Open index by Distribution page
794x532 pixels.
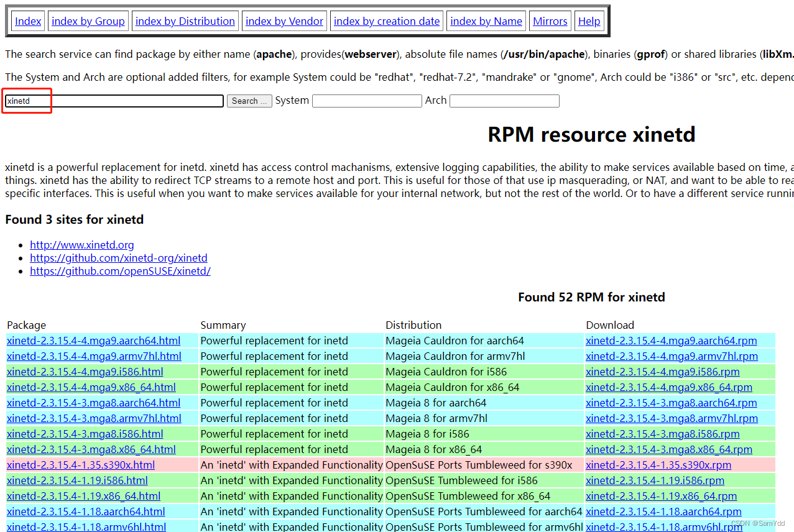click(185, 21)
